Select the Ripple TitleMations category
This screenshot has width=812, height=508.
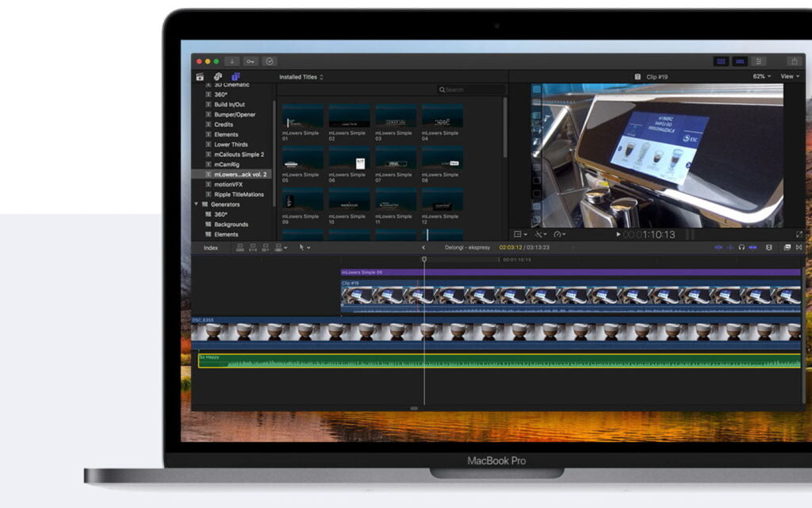point(239,194)
